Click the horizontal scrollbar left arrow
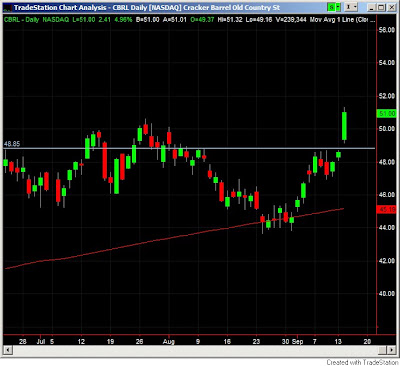This screenshot has height=366, width=400. (x=8, y=350)
